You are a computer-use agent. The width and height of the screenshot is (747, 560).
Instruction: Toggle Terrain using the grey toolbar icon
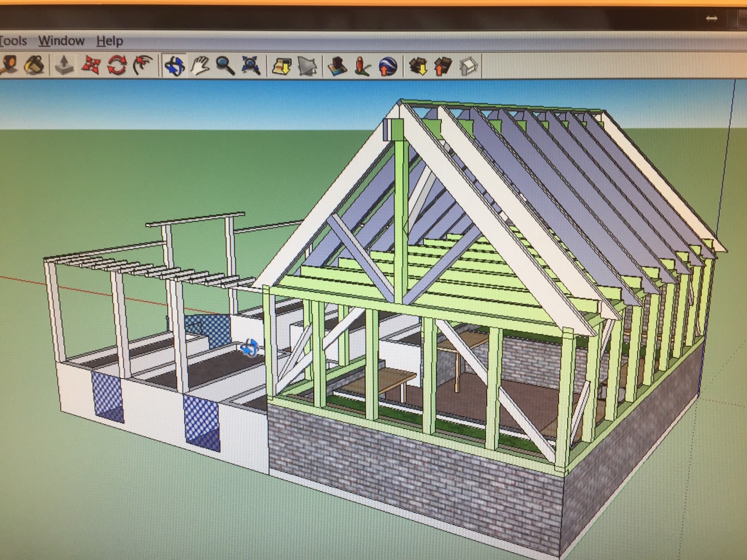[x=308, y=66]
